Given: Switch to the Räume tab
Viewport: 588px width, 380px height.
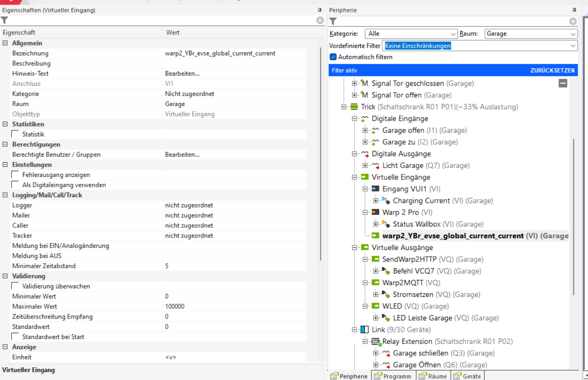Looking at the screenshot, I should pyautogui.click(x=433, y=376).
